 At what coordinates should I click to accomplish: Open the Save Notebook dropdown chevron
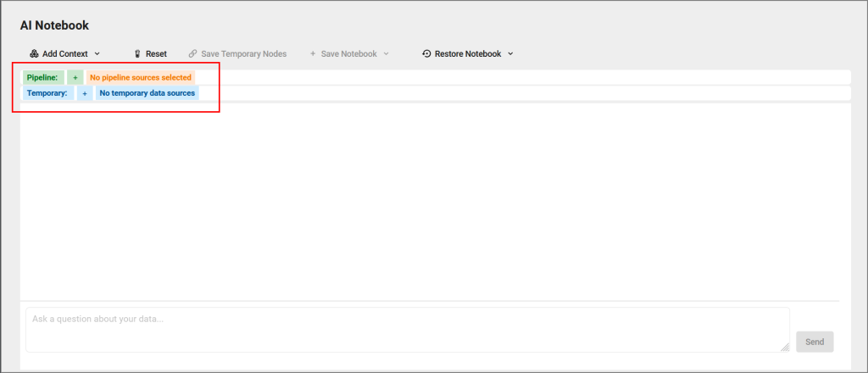point(386,53)
